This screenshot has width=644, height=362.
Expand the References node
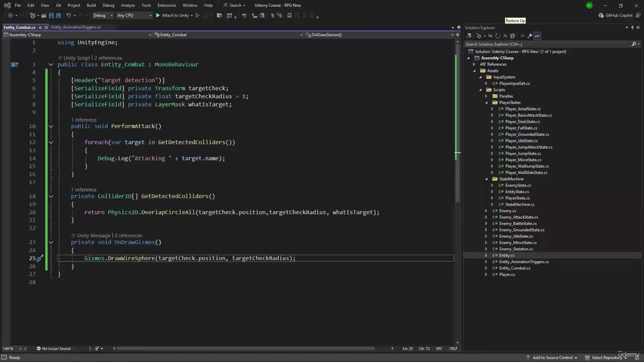click(x=474, y=64)
